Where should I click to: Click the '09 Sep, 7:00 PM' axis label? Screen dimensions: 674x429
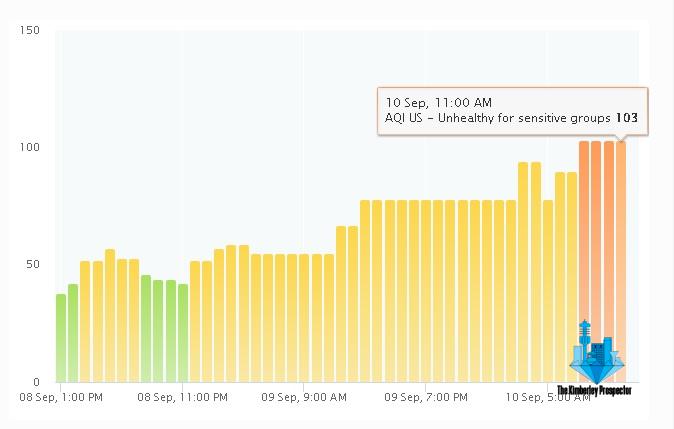click(x=425, y=398)
